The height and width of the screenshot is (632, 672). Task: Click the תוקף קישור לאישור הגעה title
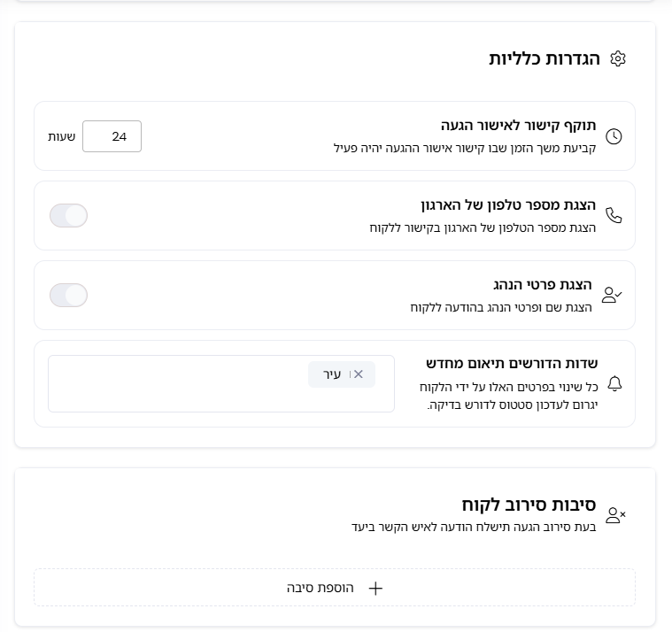point(518,126)
